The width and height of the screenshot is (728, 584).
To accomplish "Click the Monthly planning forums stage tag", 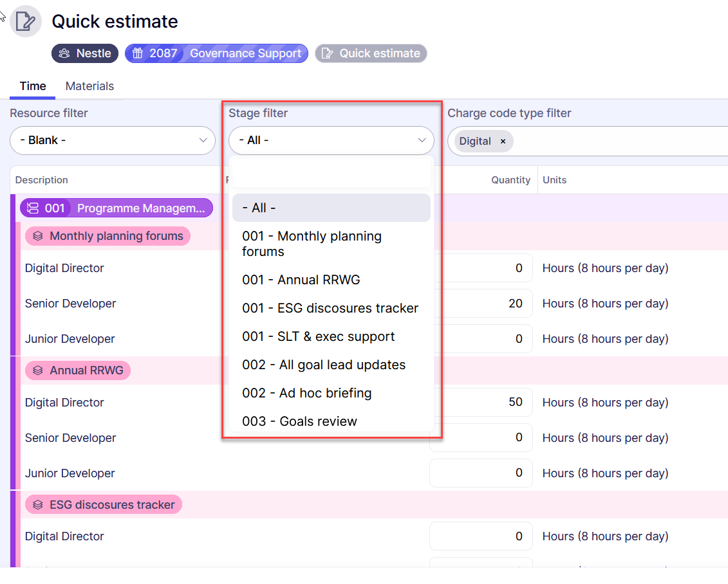I will point(107,236).
